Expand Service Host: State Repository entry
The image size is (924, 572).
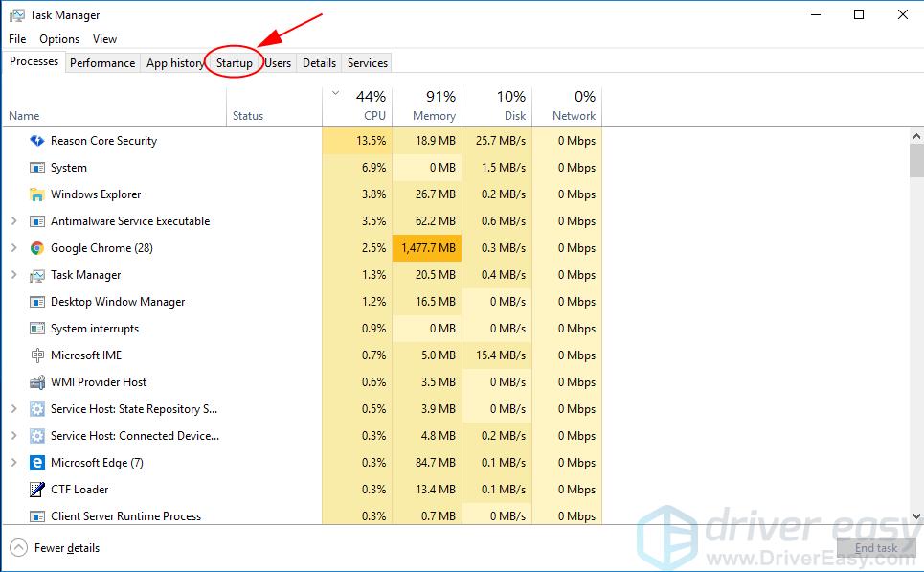pyautogui.click(x=14, y=409)
